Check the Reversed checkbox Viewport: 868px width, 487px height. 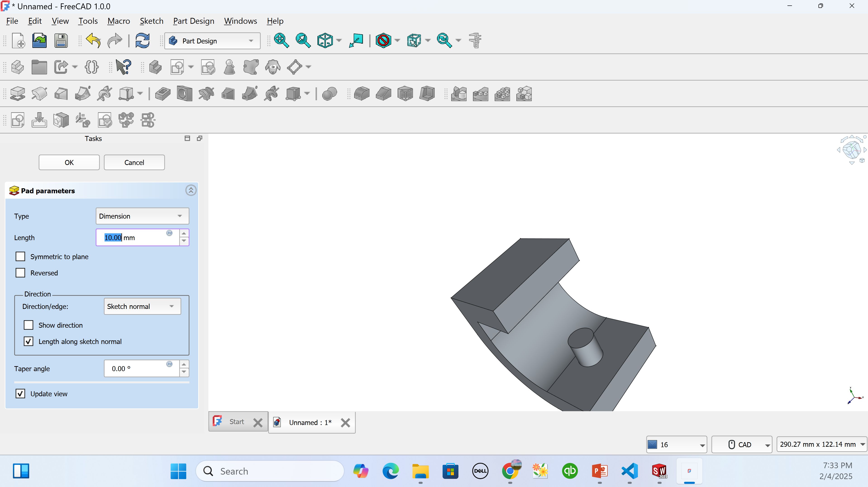21,273
